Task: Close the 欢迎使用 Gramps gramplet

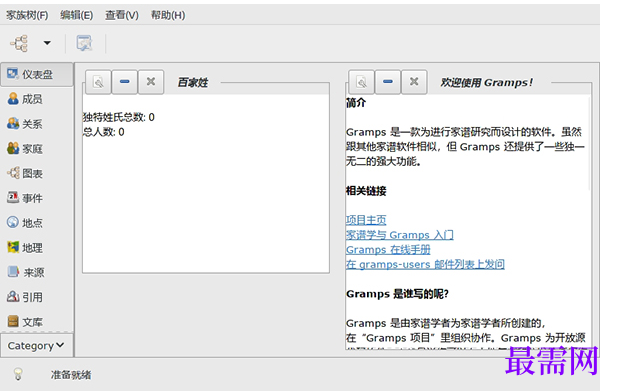Action: pos(414,82)
